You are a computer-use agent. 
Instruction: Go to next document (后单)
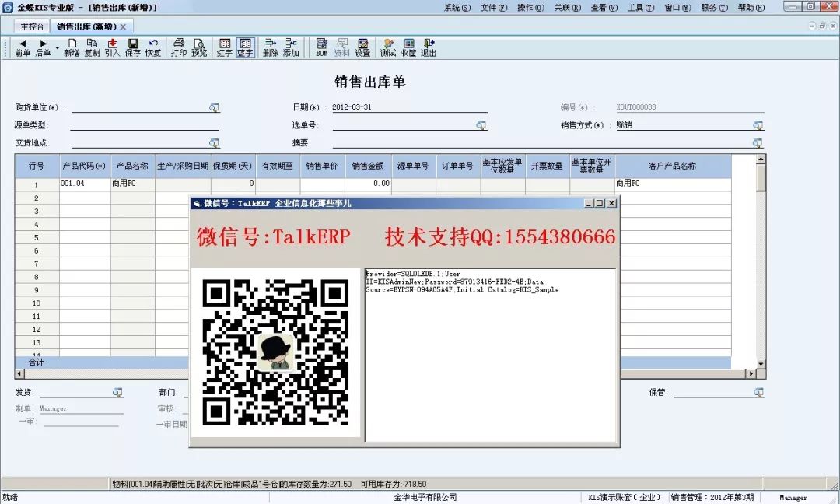tap(43, 47)
